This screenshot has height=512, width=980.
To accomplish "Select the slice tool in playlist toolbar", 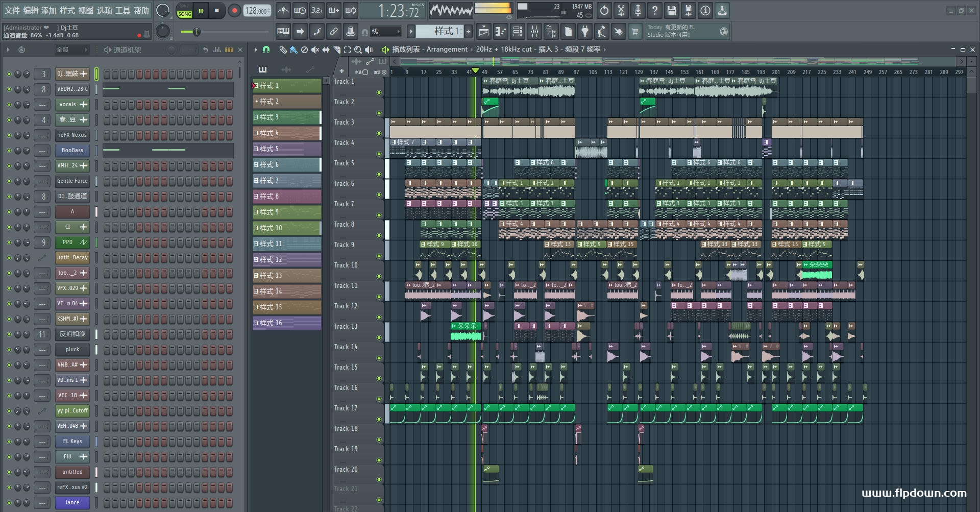I will click(x=336, y=50).
